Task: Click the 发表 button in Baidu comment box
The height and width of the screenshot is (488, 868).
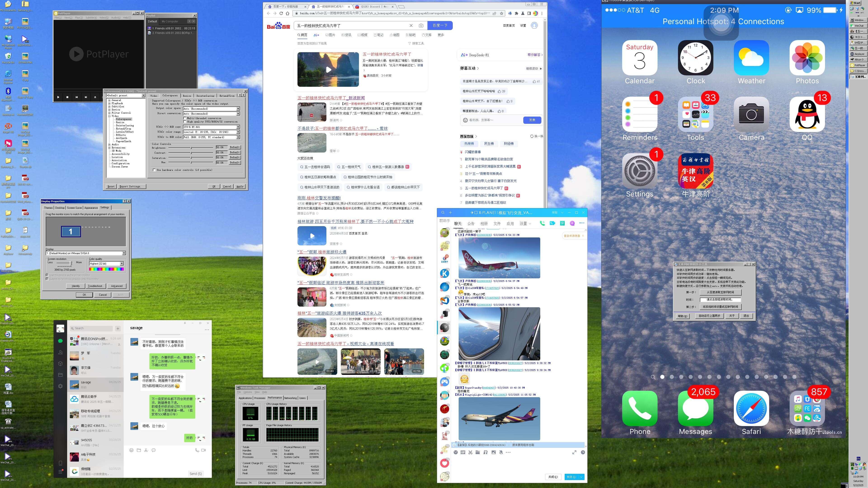Action: pyautogui.click(x=532, y=120)
